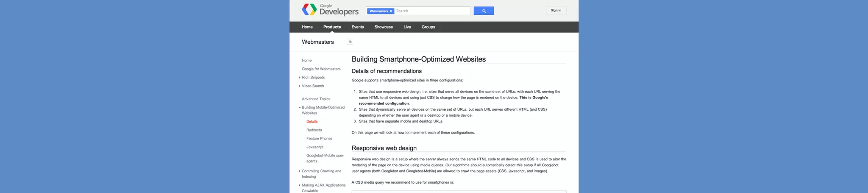868x193 pixels.
Task: Remove the Webmasters search filter chip
Action: pos(391,11)
